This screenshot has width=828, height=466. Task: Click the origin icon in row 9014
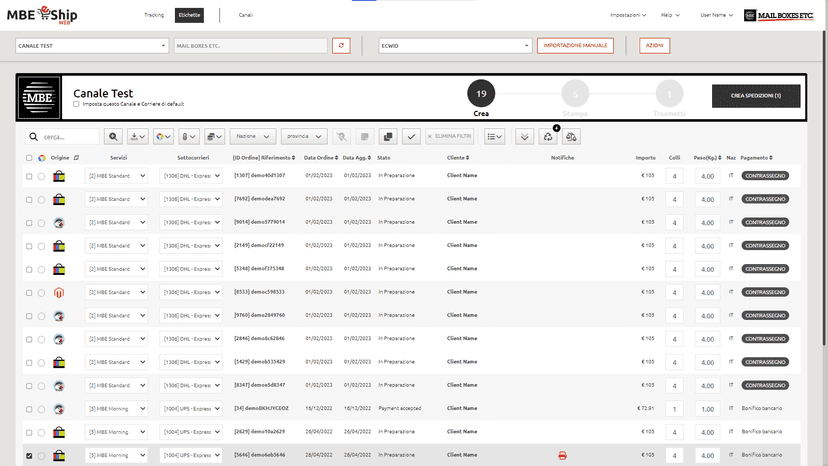pyautogui.click(x=59, y=222)
